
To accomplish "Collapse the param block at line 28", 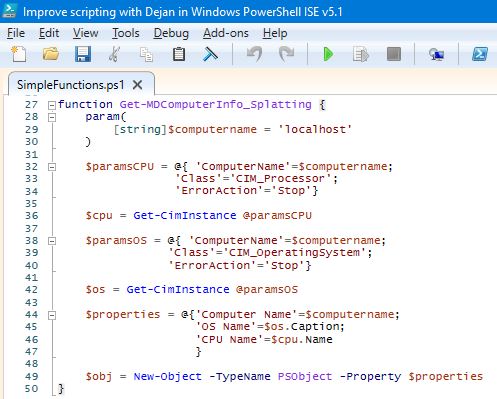I will tap(52, 117).
